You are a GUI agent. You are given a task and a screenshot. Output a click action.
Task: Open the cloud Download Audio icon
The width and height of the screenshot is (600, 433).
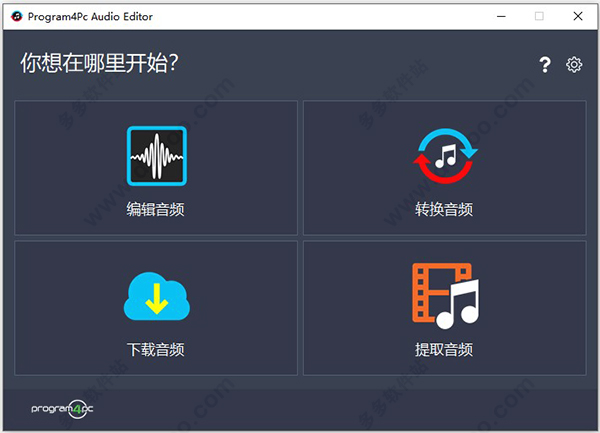coord(157,296)
